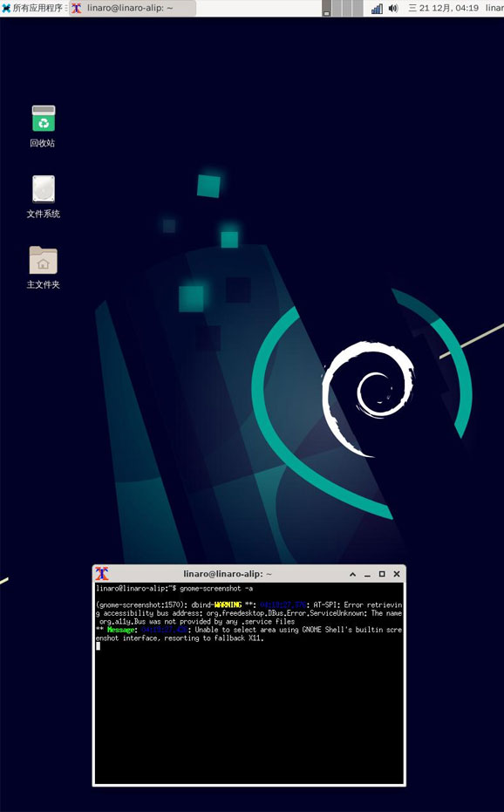
Task: Maximize the xterm terminal window
Action: tap(382, 574)
